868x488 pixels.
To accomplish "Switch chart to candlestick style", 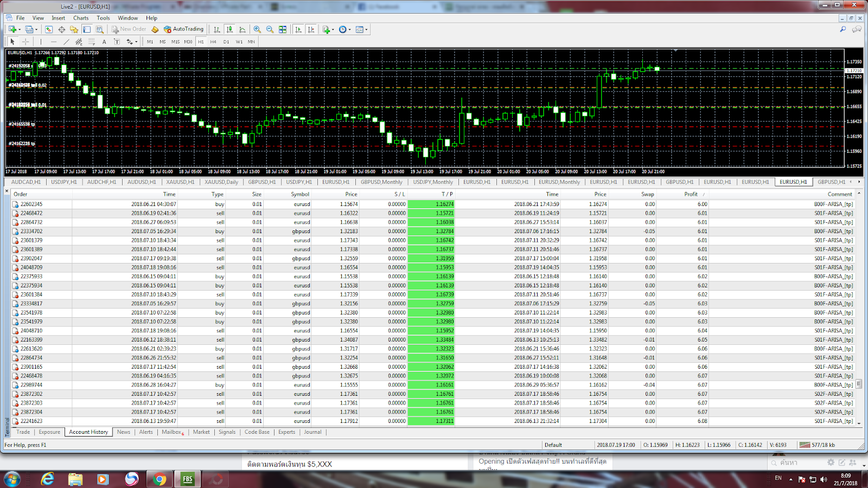I will coord(229,29).
